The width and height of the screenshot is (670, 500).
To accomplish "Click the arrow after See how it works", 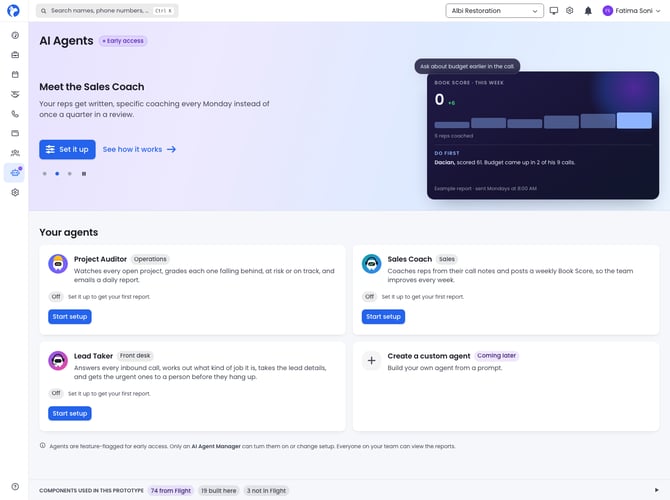I will (x=171, y=149).
